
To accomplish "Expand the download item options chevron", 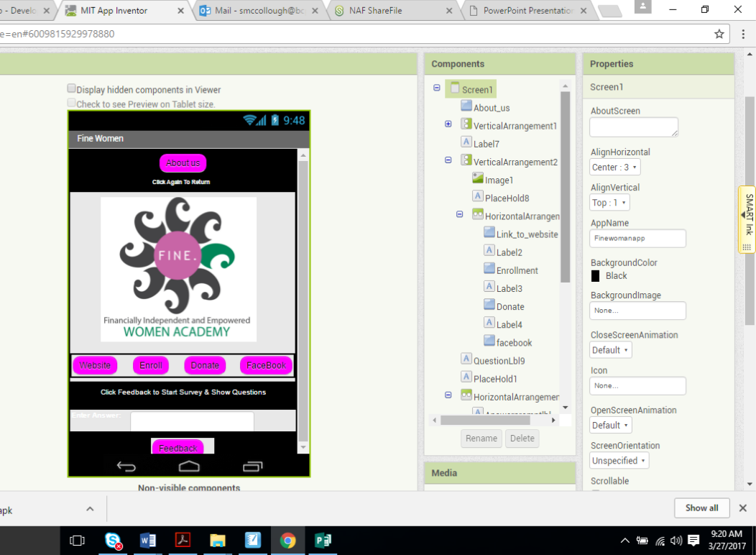I will 90,509.
